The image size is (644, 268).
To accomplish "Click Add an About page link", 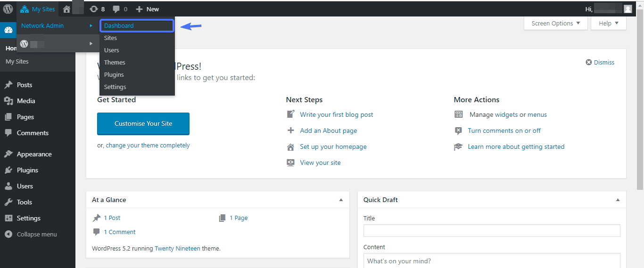I will tap(329, 130).
